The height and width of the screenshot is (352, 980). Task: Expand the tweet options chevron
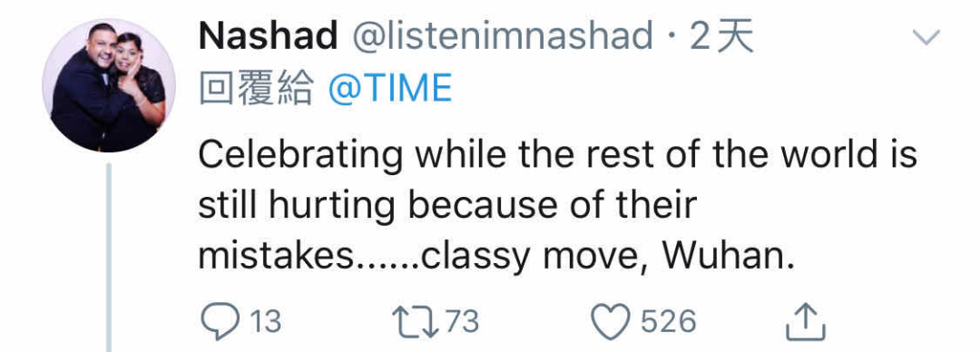(x=926, y=37)
